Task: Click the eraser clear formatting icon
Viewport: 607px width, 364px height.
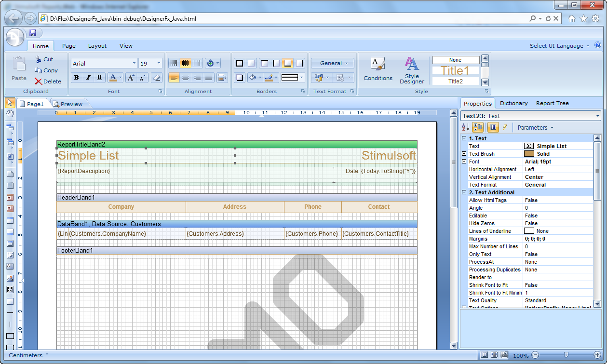Action: [156, 78]
